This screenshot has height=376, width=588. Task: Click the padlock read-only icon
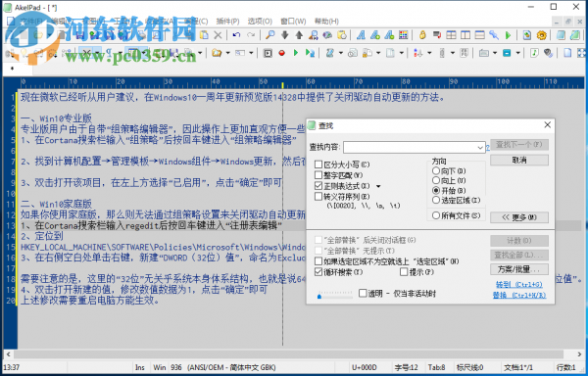pyautogui.click(x=422, y=35)
